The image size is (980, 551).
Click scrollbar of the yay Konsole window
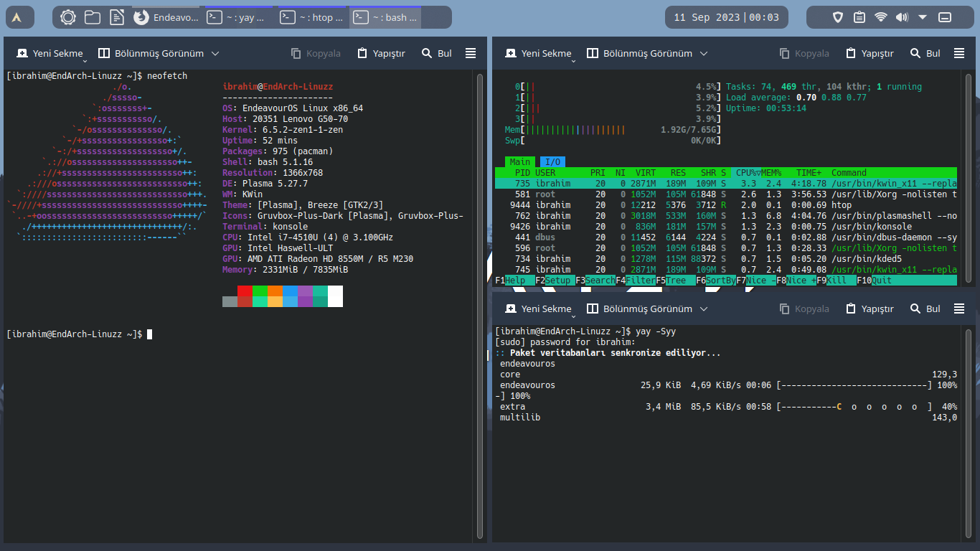click(x=968, y=433)
